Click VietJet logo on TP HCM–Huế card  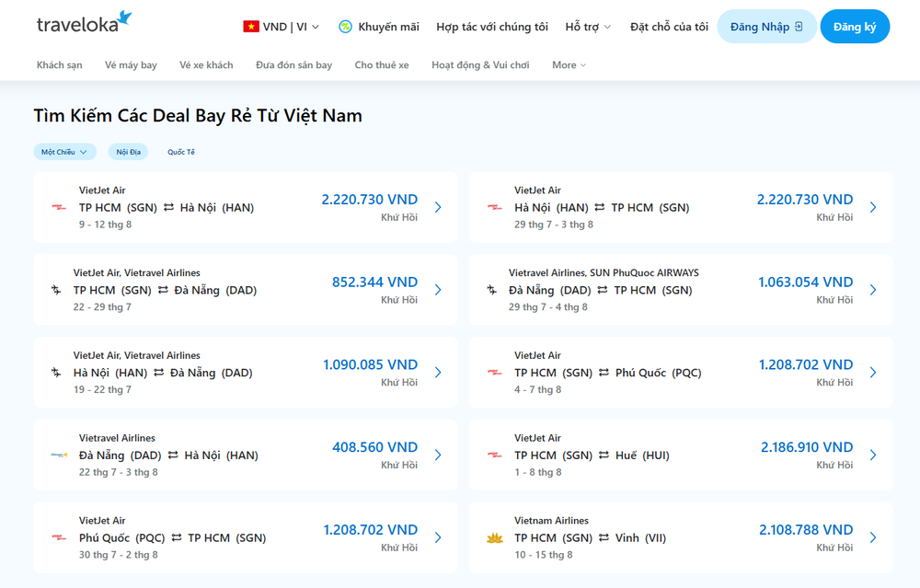pos(495,455)
